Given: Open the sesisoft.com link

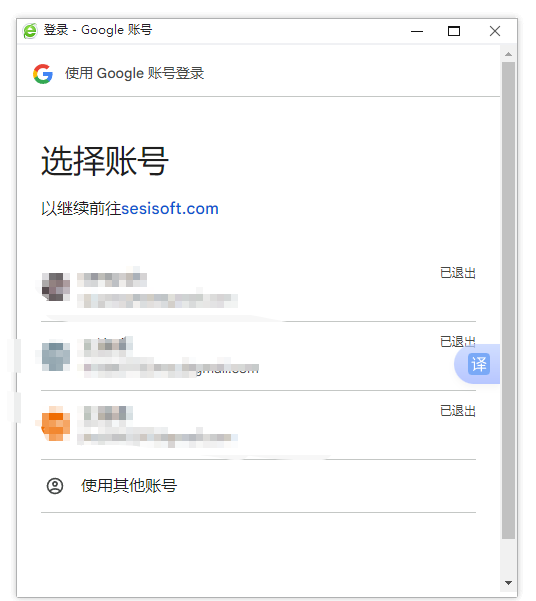Looking at the screenshot, I should pos(169,209).
